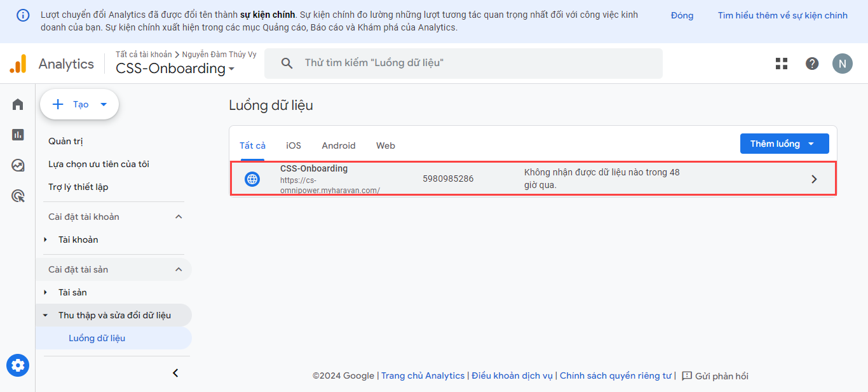Open Quản trị in sidebar

point(65,141)
